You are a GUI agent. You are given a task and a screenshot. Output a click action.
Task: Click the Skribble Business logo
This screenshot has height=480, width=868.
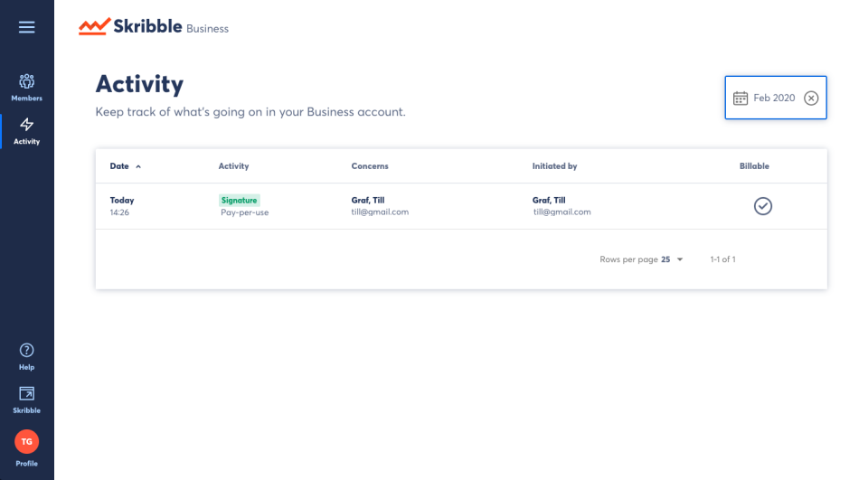(154, 27)
